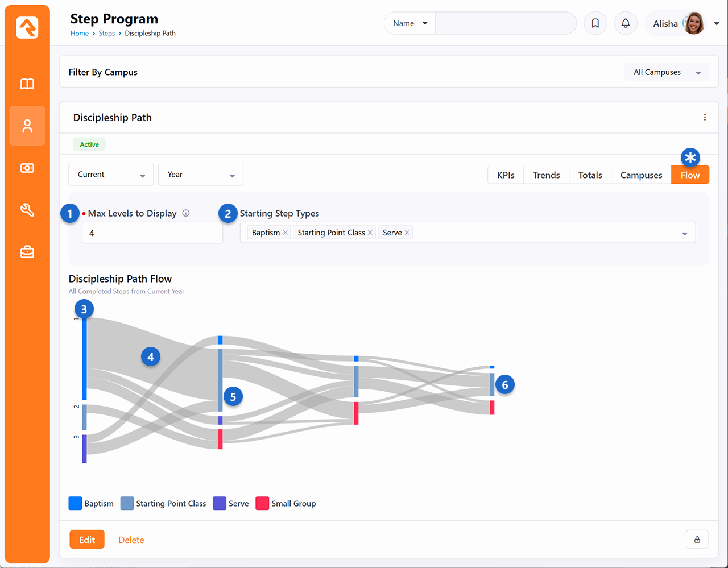728x568 pixels.
Task: Open the Current period dropdown
Action: coord(111,175)
